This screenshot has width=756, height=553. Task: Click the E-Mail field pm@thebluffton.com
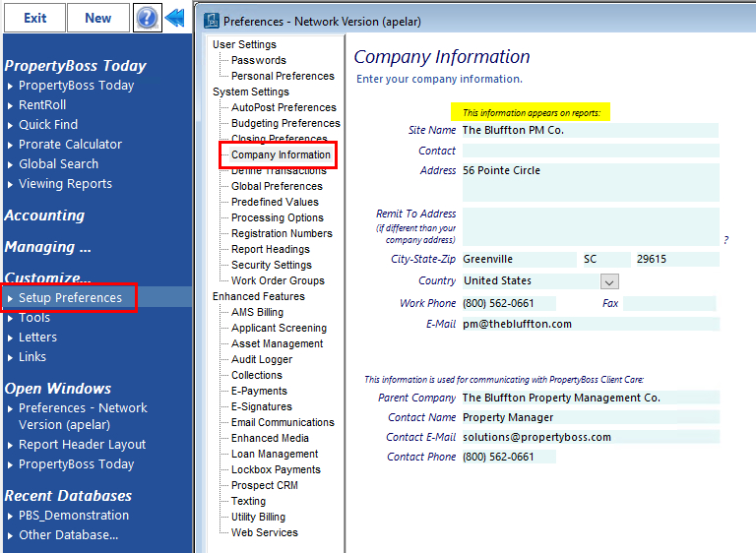pyautogui.click(x=591, y=324)
